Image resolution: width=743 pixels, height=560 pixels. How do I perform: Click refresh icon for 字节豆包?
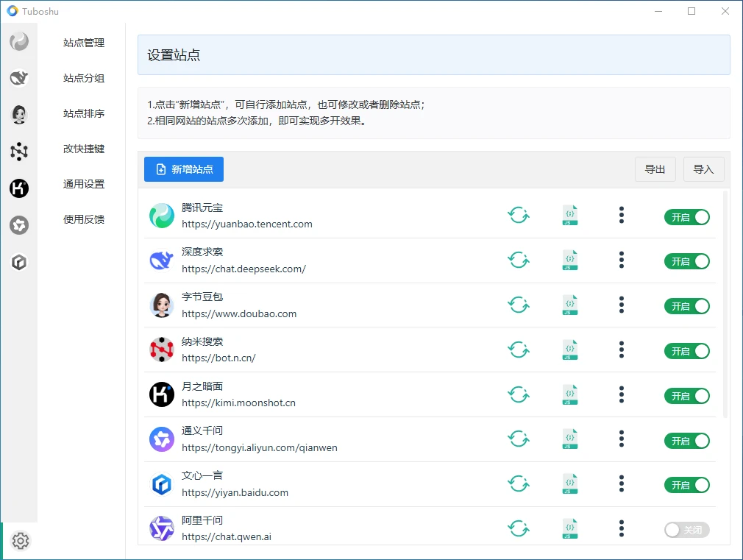[519, 305]
